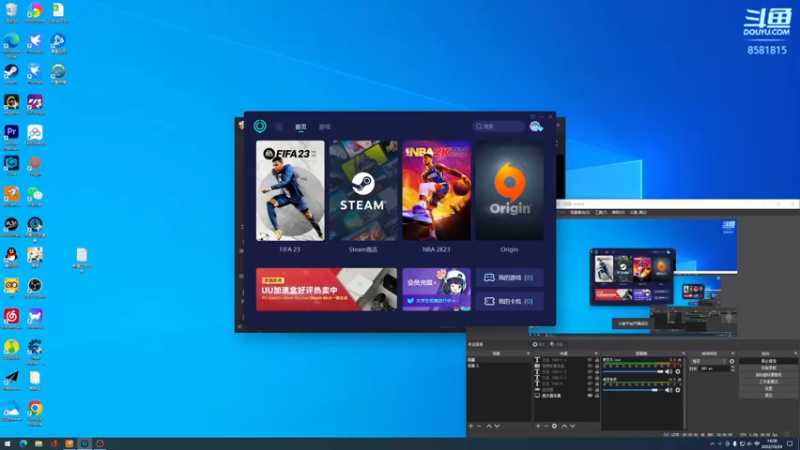Viewport: 800px width, 450px height.
Task: Select the NBA 2K23 game cover
Action: tap(436, 191)
